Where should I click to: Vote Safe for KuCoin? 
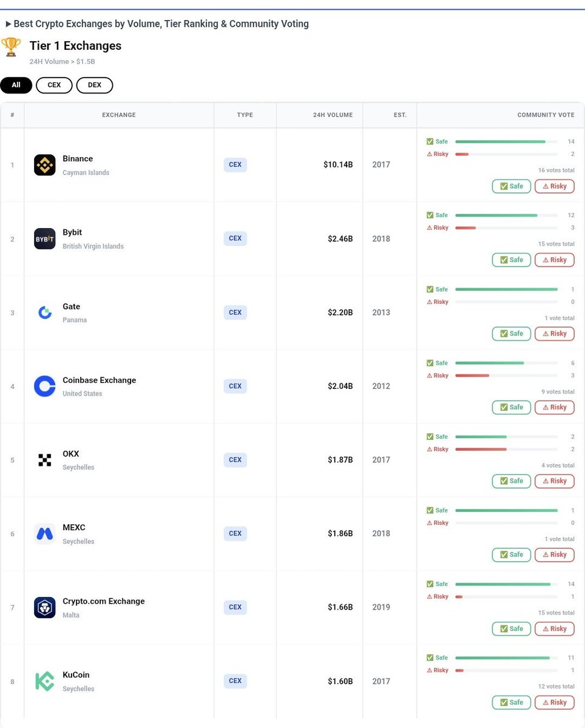point(512,703)
